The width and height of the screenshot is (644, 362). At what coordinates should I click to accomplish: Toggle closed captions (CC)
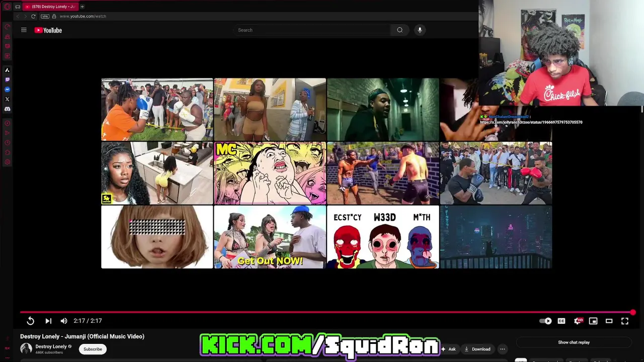click(x=561, y=321)
